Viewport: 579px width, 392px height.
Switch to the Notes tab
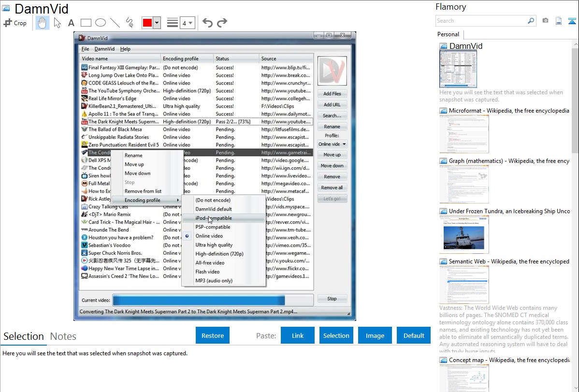pos(63,336)
